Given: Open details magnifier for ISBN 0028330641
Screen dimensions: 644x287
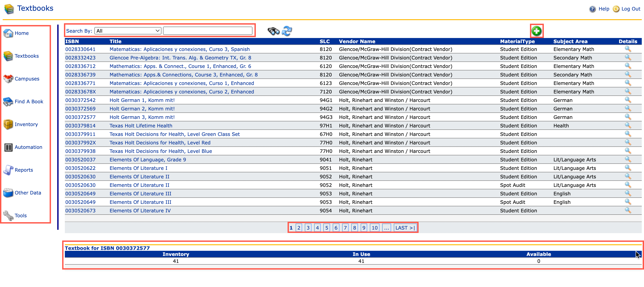Looking at the screenshot, I should click(628, 49).
